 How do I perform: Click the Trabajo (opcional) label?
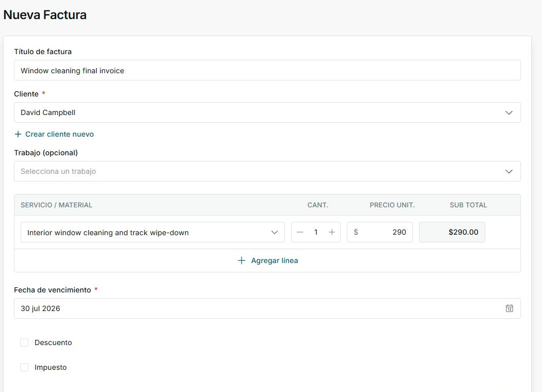(x=46, y=153)
